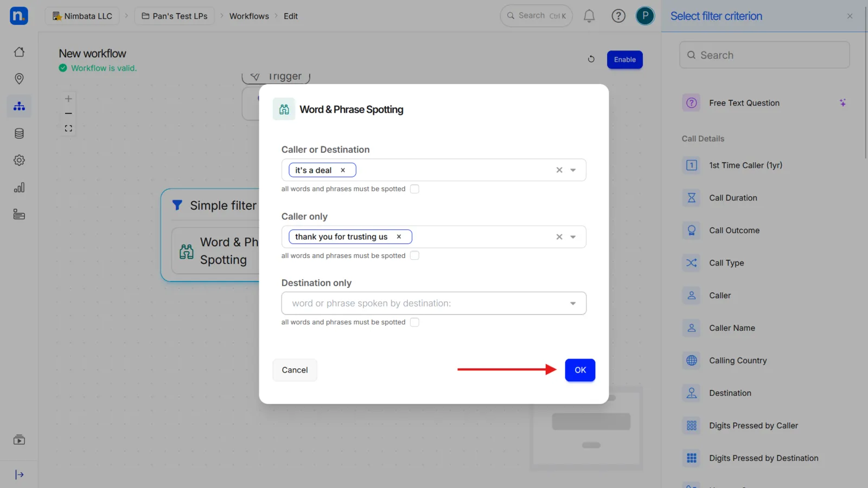
Task: Confirm with the OK button
Action: click(x=580, y=370)
